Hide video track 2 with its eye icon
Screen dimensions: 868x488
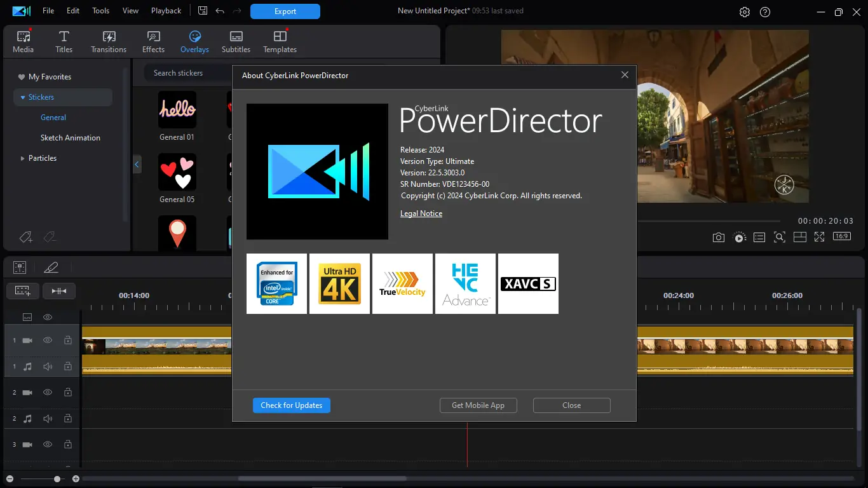(x=48, y=393)
